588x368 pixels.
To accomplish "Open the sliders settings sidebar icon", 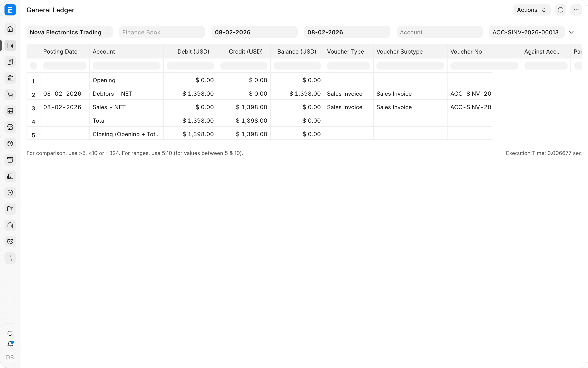I will click(x=10, y=258).
